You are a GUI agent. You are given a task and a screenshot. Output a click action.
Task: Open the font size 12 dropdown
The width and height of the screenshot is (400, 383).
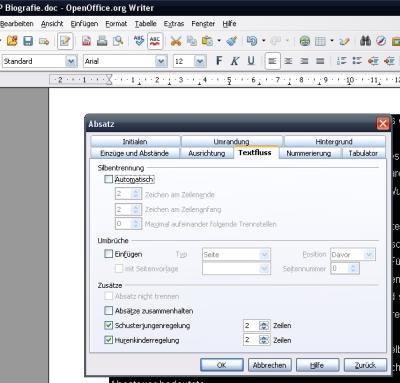pyautogui.click(x=200, y=61)
